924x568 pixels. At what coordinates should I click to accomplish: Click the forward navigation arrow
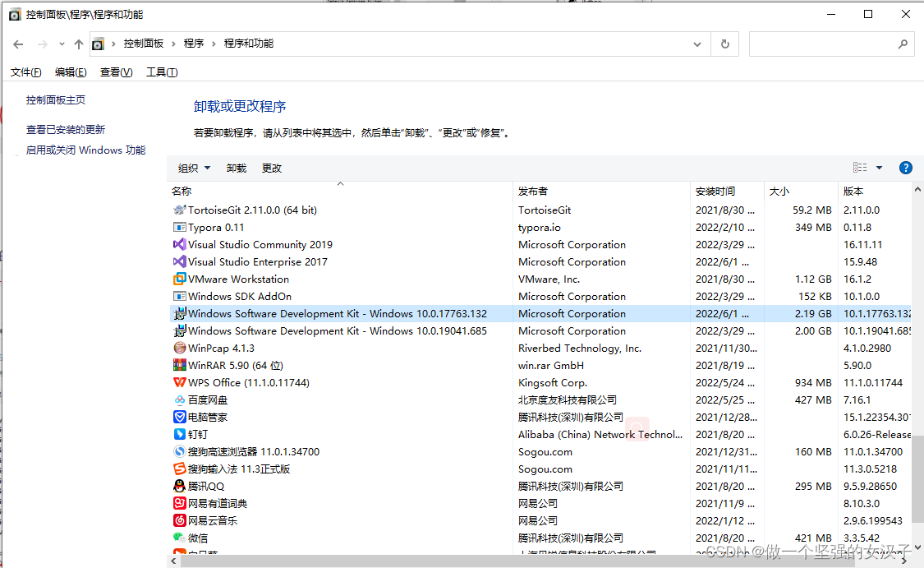[x=43, y=44]
